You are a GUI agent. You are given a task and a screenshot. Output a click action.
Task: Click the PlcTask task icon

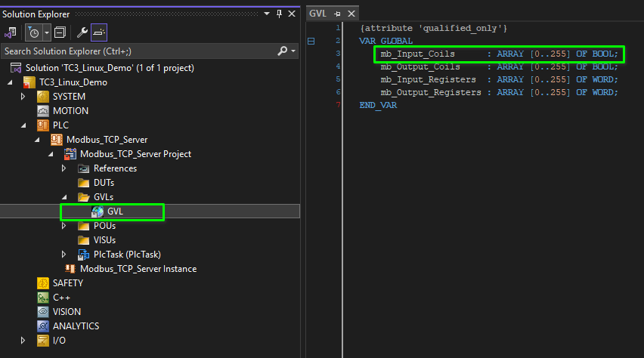pyautogui.click(x=83, y=255)
